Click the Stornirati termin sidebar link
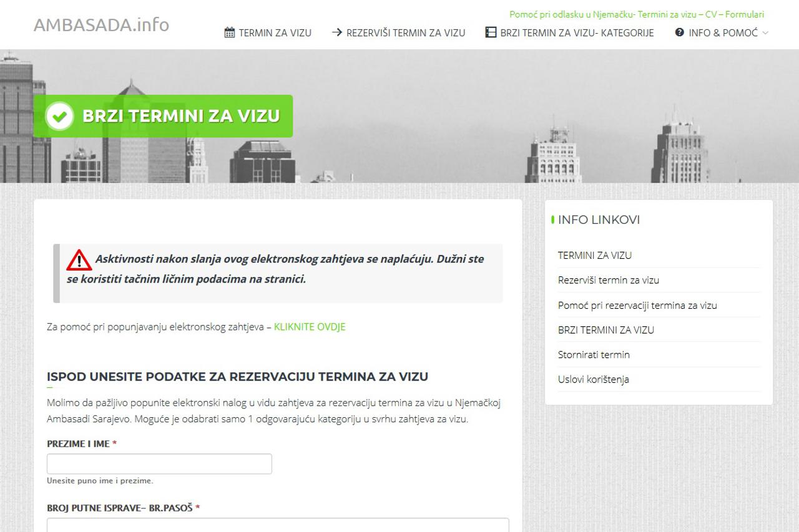799x532 pixels. click(x=594, y=354)
